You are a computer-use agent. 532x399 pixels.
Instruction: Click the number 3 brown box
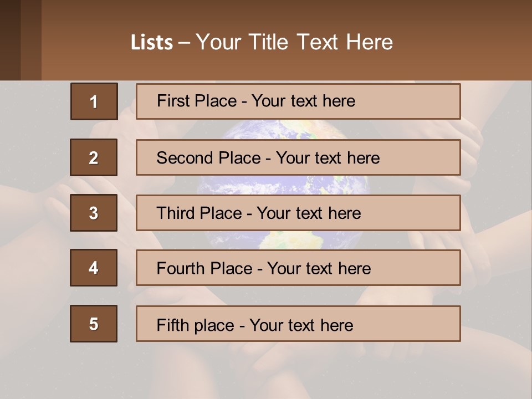[x=94, y=213]
